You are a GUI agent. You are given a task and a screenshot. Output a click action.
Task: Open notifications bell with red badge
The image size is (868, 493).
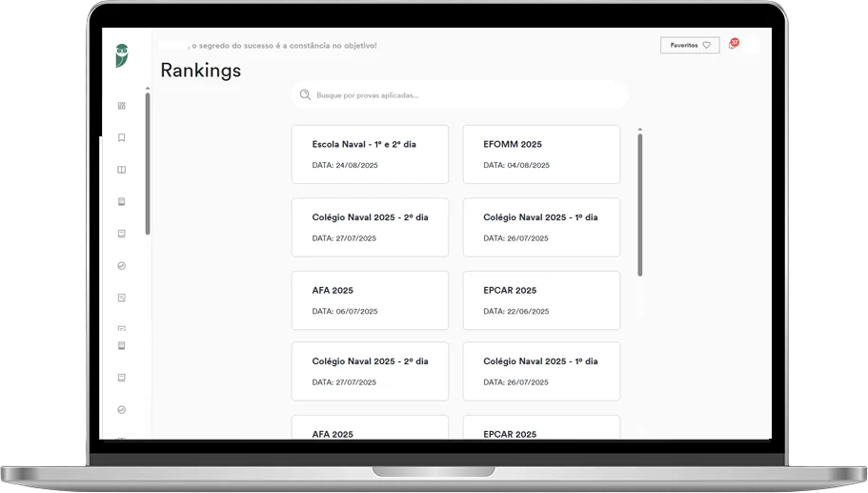(x=732, y=45)
